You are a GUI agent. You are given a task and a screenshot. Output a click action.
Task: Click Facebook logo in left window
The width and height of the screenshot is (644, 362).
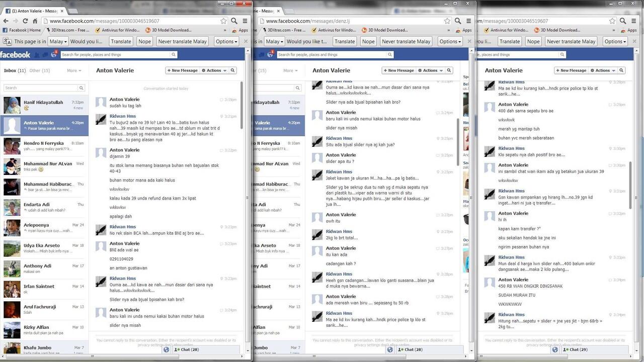point(15,54)
